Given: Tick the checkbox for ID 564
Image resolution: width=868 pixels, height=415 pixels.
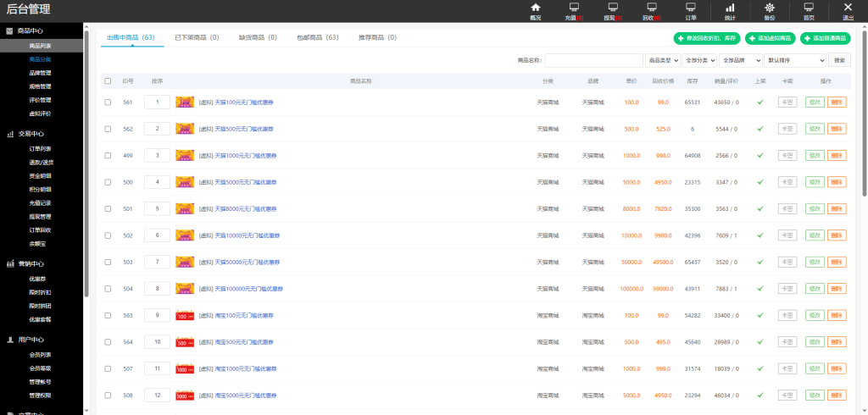Looking at the screenshot, I should click(108, 342).
